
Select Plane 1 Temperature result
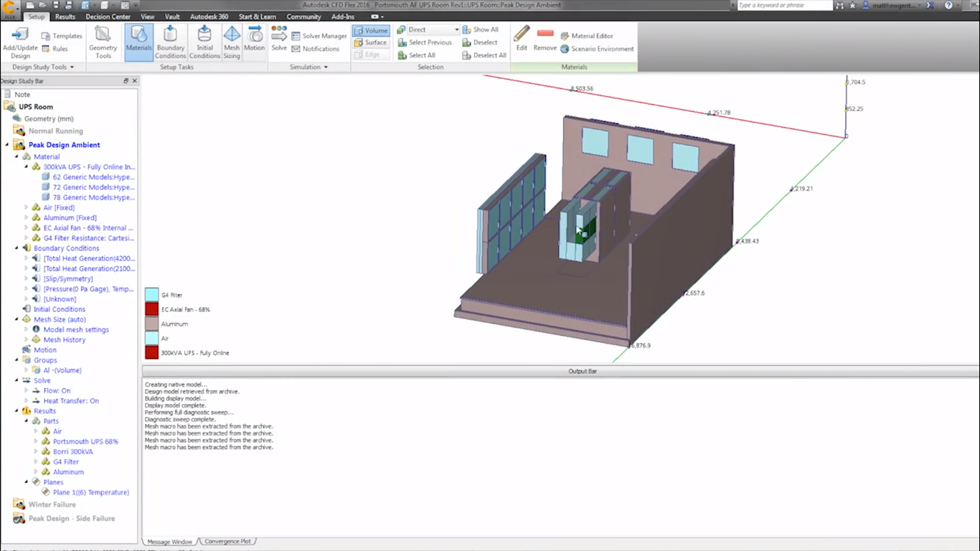tap(91, 492)
